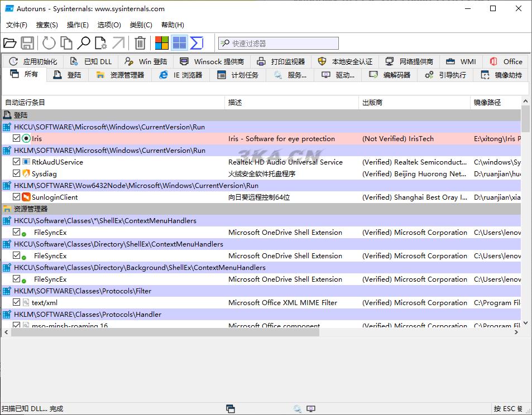Viewport: 532px width, 415px height.
Task: Click the Iris entry's round icon
Action: 26,138
